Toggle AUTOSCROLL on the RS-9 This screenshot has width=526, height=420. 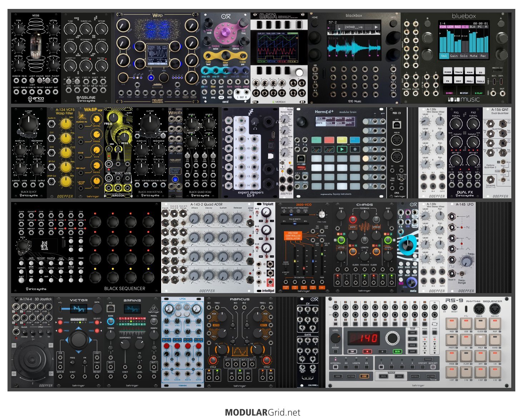(x=336, y=367)
